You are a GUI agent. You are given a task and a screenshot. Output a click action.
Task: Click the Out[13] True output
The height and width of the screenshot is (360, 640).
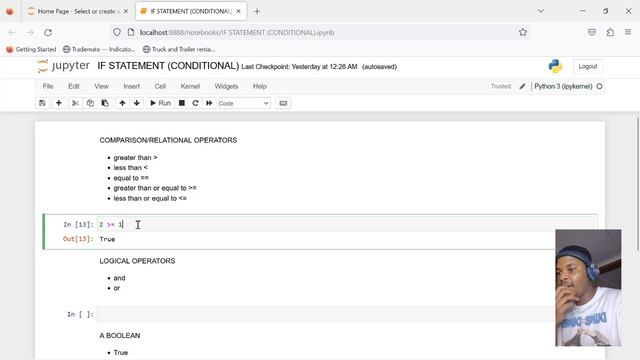107,240
